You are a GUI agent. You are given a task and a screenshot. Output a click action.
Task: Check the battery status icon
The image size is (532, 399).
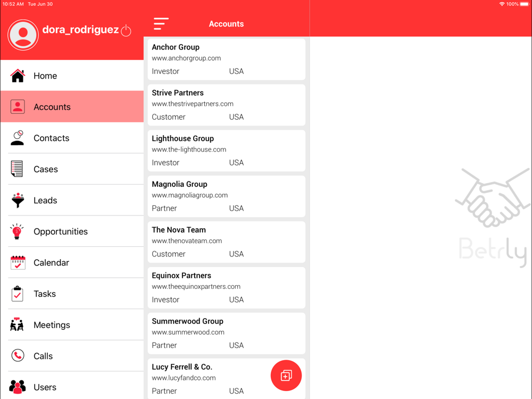524,4
